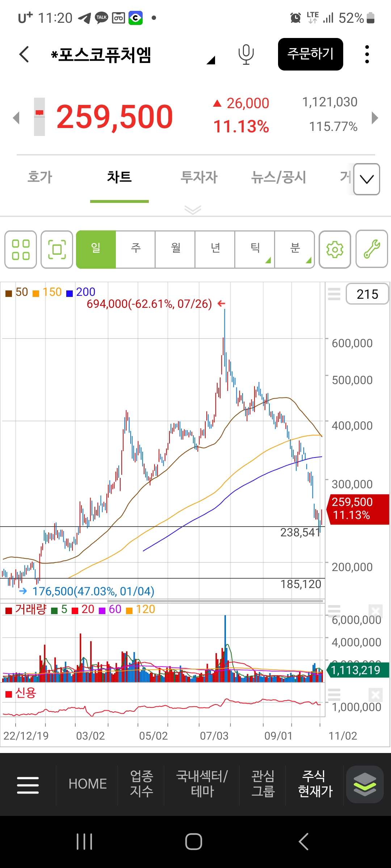
Task: Tap the 주문하기 order button
Action: point(310,54)
